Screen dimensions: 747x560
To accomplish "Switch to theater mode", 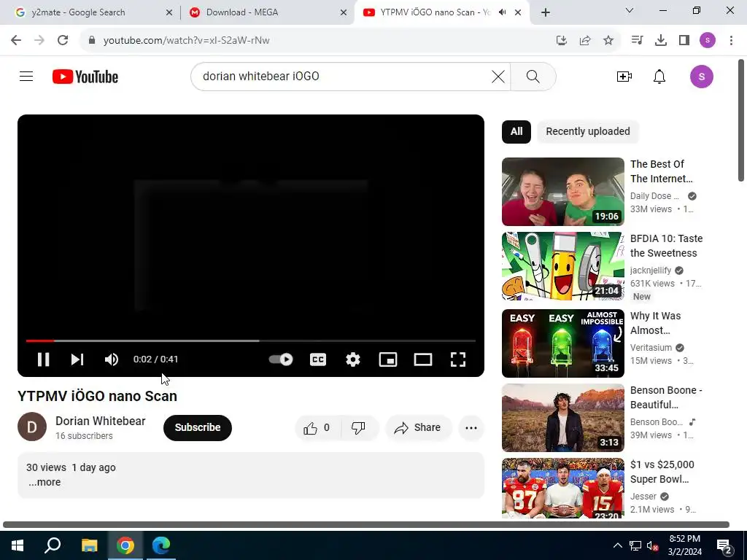I will click(x=423, y=359).
